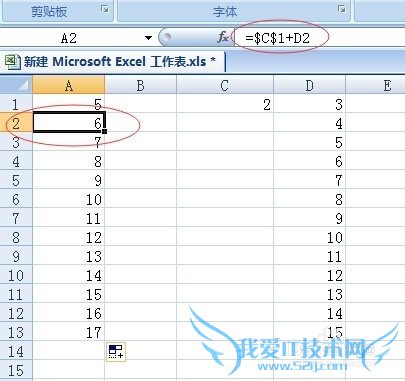Click cell D8 containing 10
Screen dimensions: 405x381
click(x=309, y=236)
